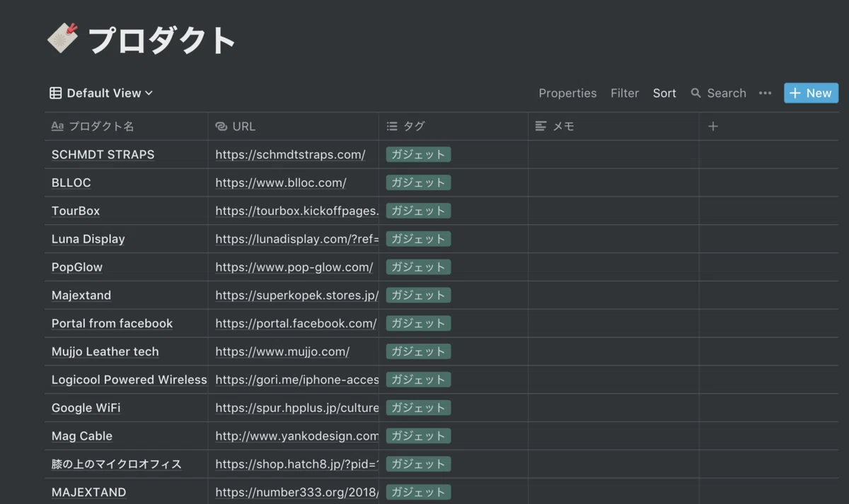Add a new column with plus icon
This screenshot has height=504, width=849.
tap(713, 127)
